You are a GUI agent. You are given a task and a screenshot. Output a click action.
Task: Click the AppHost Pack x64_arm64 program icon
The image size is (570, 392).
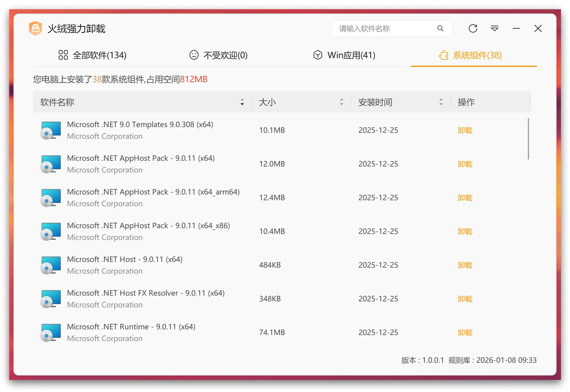click(x=51, y=198)
